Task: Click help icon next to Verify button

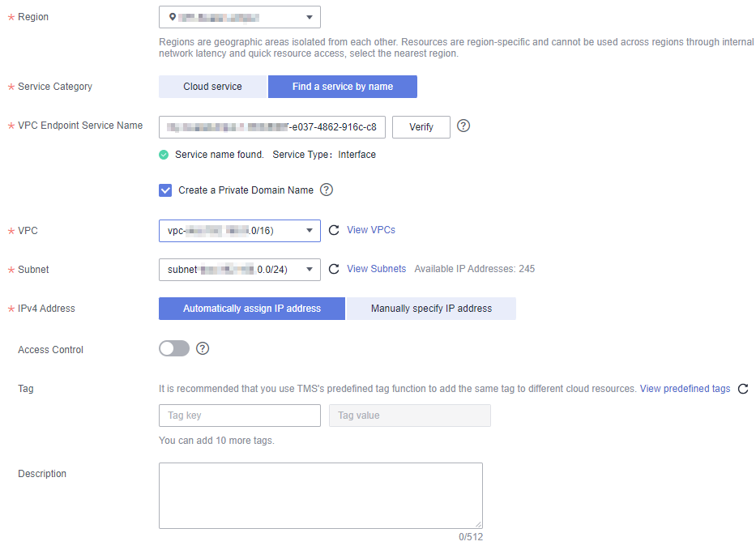Action: click(463, 126)
